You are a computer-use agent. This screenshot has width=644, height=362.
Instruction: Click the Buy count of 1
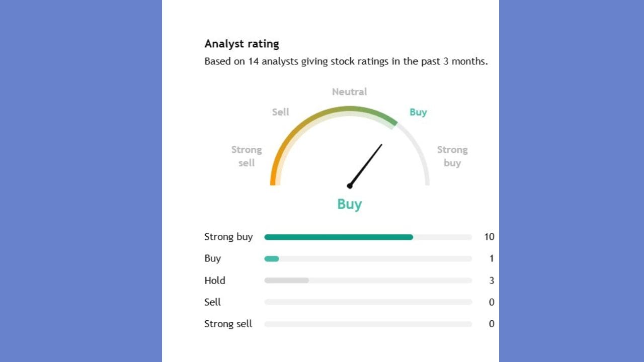point(492,259)
